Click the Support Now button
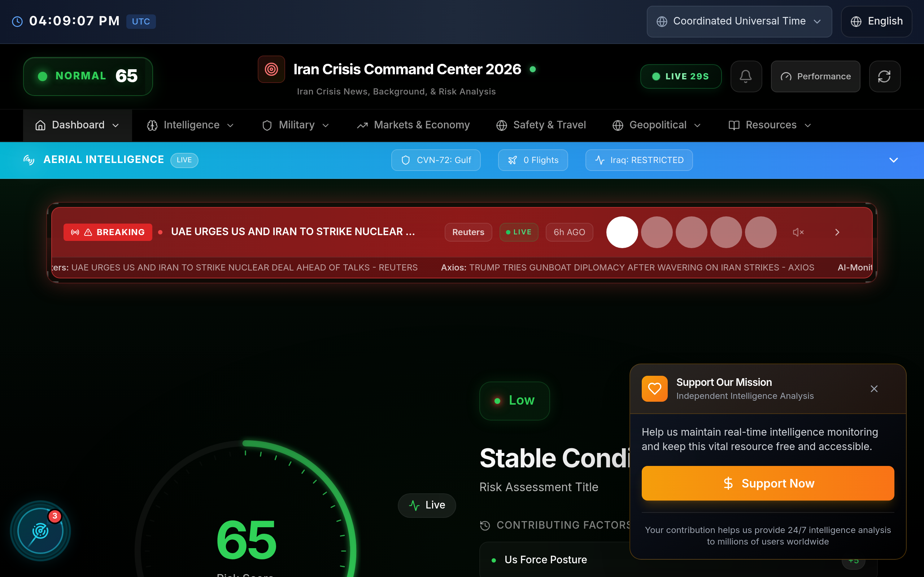Image resolution: width=924 pixels, height=577 pixels. (x=767, y=483)
